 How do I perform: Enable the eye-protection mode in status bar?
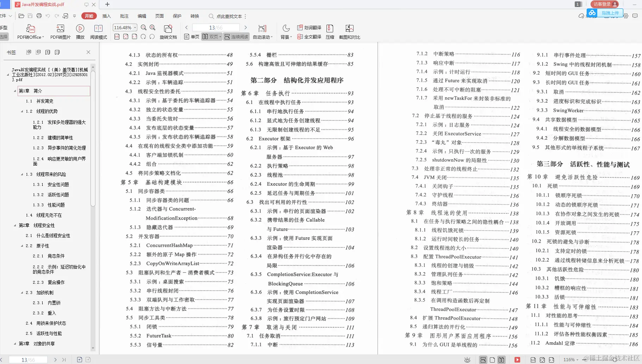tap(467, 359)
